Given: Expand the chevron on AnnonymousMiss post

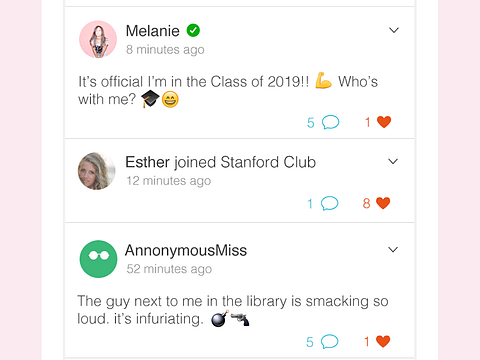Looking at the screenshot, I should pyautogui.click(x=393, y=250).
